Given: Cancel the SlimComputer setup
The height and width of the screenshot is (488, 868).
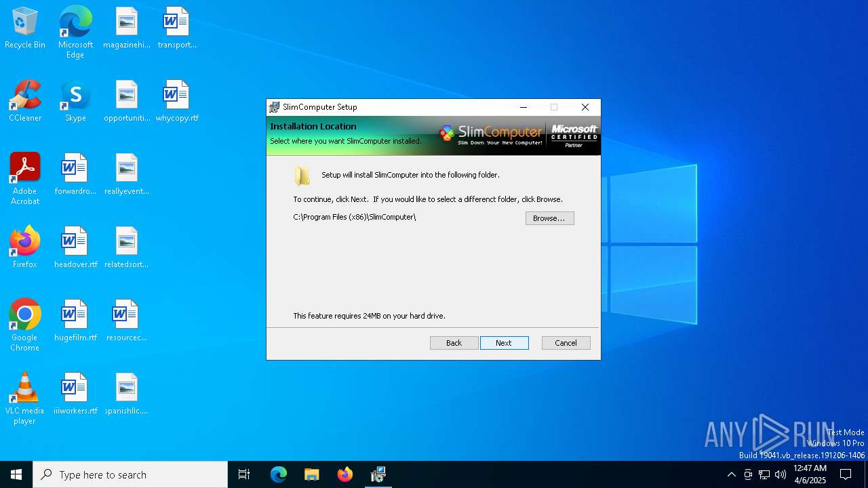Looking at the screenshot, I should (x=566, y=343).
